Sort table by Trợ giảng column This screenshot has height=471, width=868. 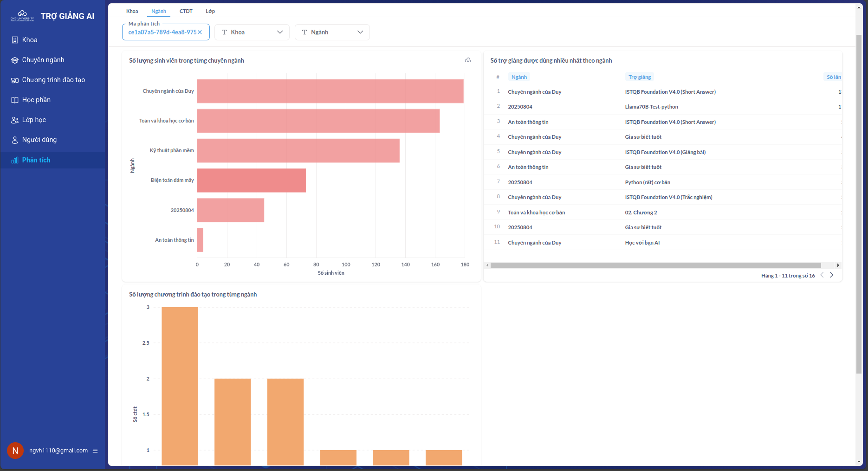tap(639, 77)
